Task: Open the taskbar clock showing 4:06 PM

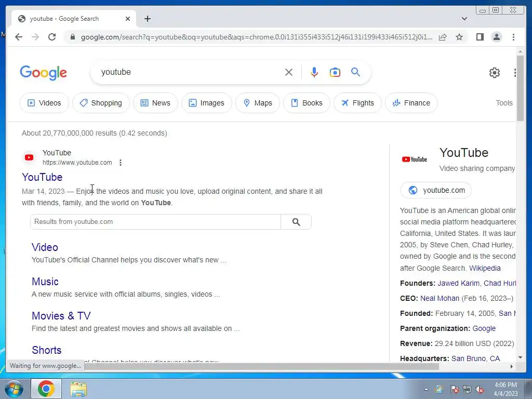Action: click(506, 389)
